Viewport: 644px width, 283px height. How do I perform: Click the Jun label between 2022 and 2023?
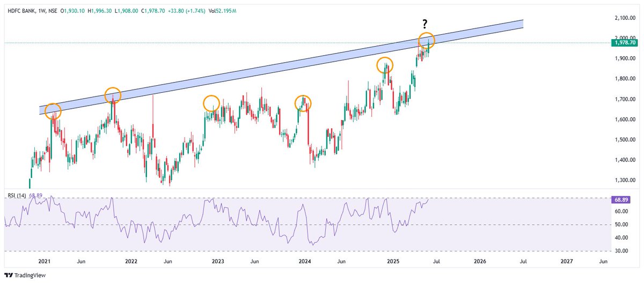[168, 262]
